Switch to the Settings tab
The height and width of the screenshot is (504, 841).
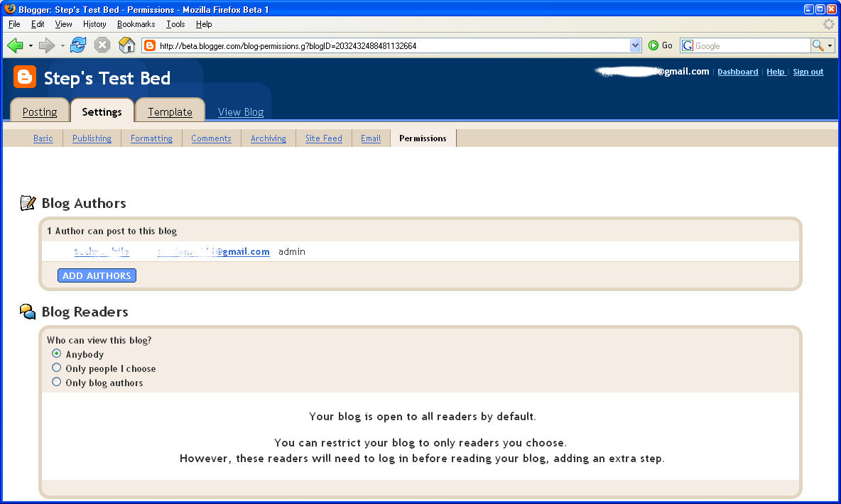click(x=102, y=111)
